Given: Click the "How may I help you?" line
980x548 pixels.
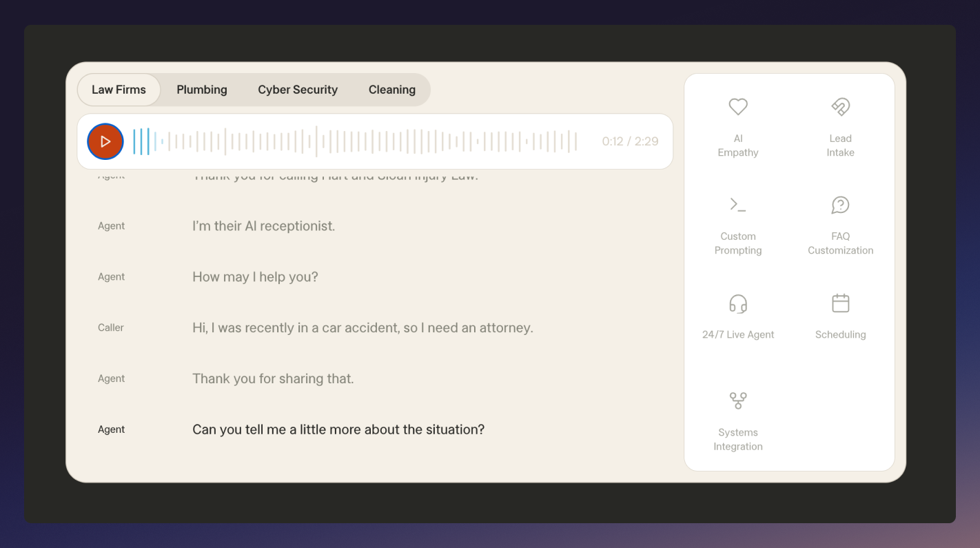Looking at the screenshot, I should click(255, 276).
